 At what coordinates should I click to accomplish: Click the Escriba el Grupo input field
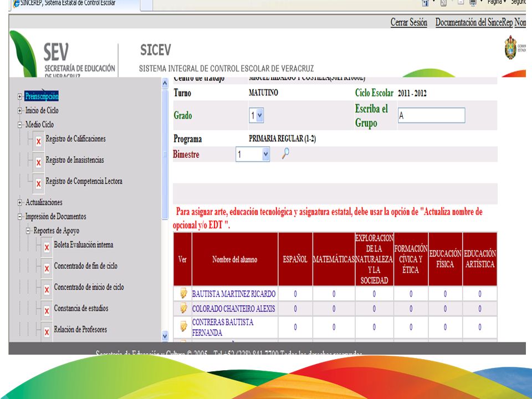(x=432, y=115)
